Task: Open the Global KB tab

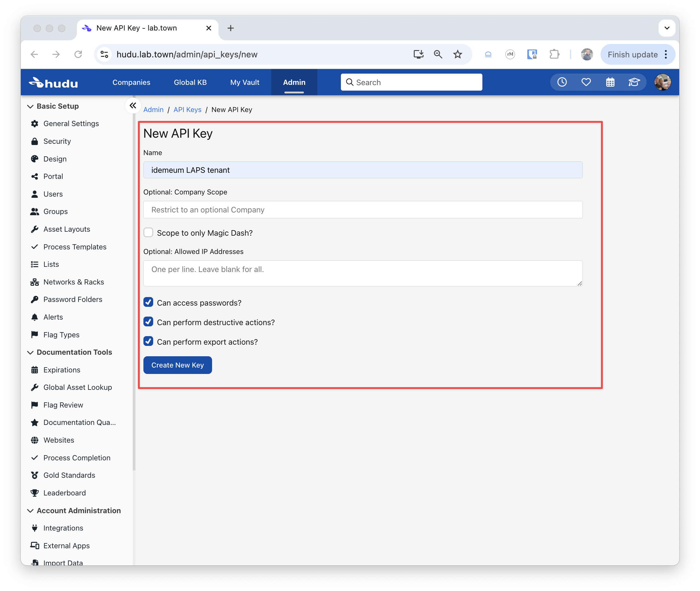Action: 190,82
